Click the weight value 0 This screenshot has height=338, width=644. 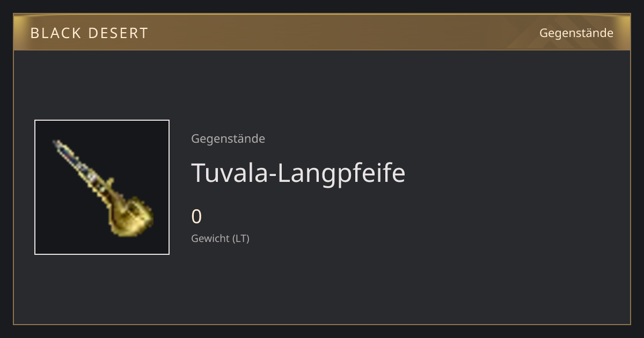pos(196,217)
